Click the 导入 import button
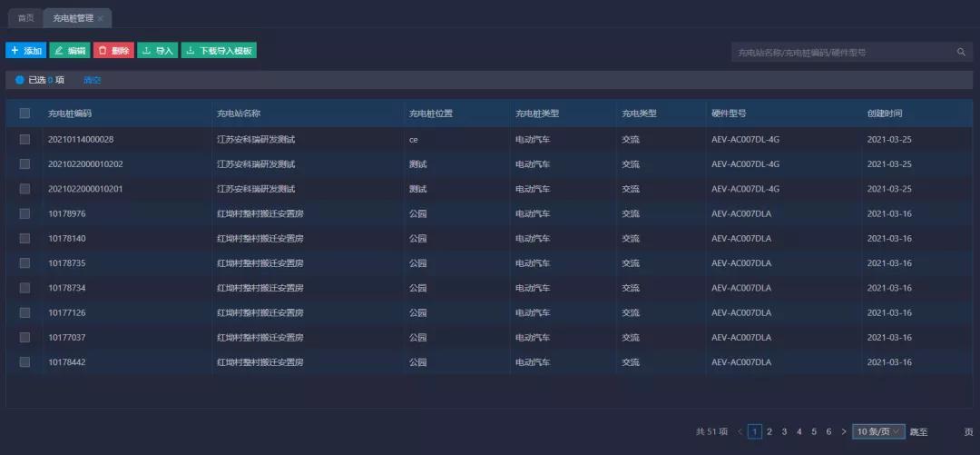Image resolution: width=980 pixels, height=455 pixels. tap(158, 51)
